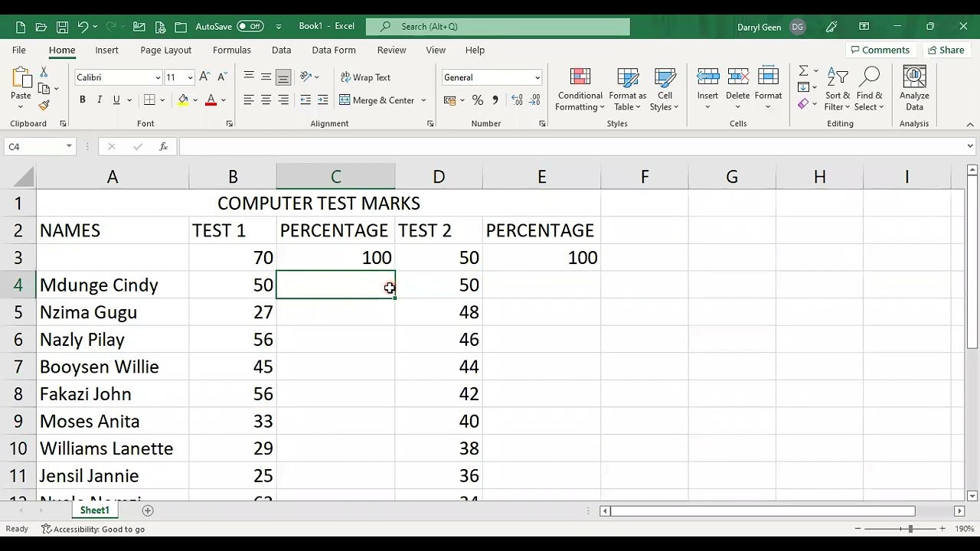The image size is (980, 551).
Task: Open the font name Calibri dropdown
Action: point(158,78)
